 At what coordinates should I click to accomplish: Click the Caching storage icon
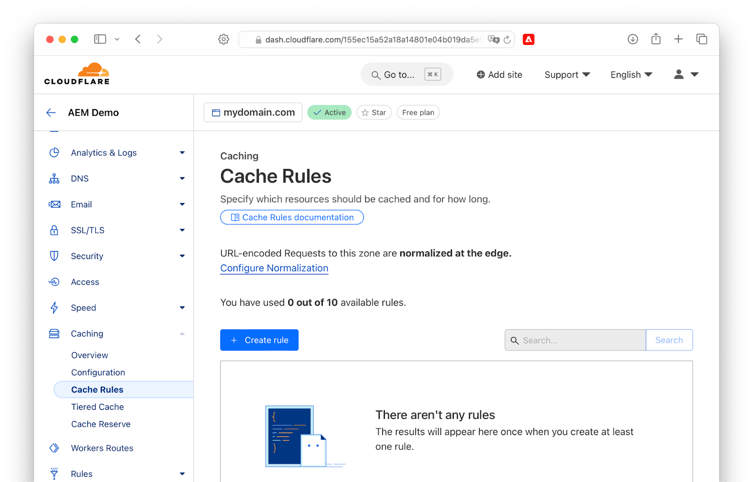pos(54,333)
